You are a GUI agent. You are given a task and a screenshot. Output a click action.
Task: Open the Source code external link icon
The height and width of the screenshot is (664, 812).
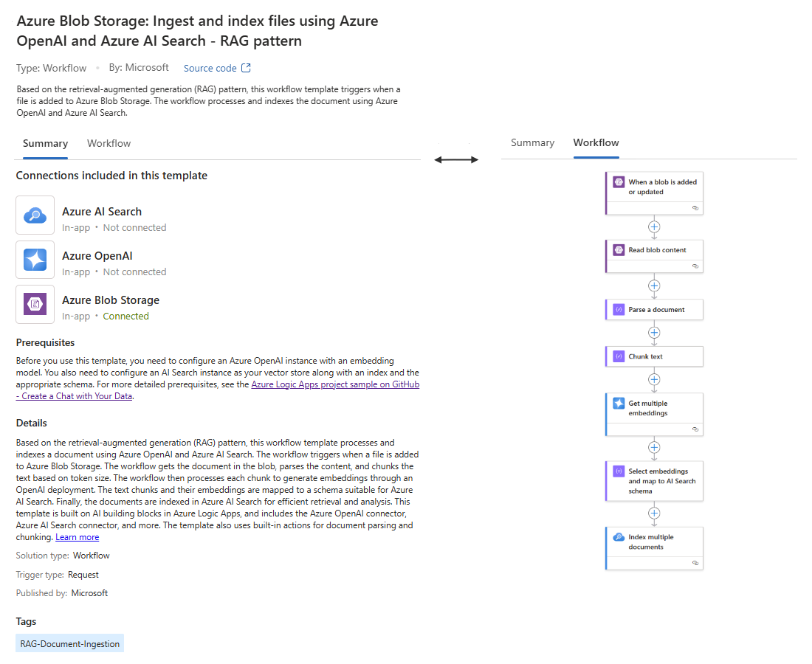tap(246, 68)
